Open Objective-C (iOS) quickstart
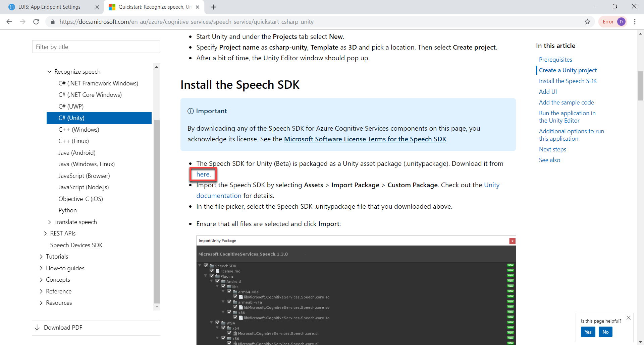The image size is (644, 345). pyautogui.click(x=81, y=199)
